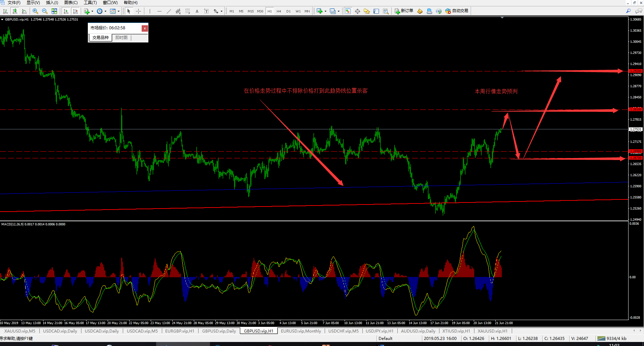Switch timeframe to D1
Viewport: 644px width, 346px height.
point(288,11)
